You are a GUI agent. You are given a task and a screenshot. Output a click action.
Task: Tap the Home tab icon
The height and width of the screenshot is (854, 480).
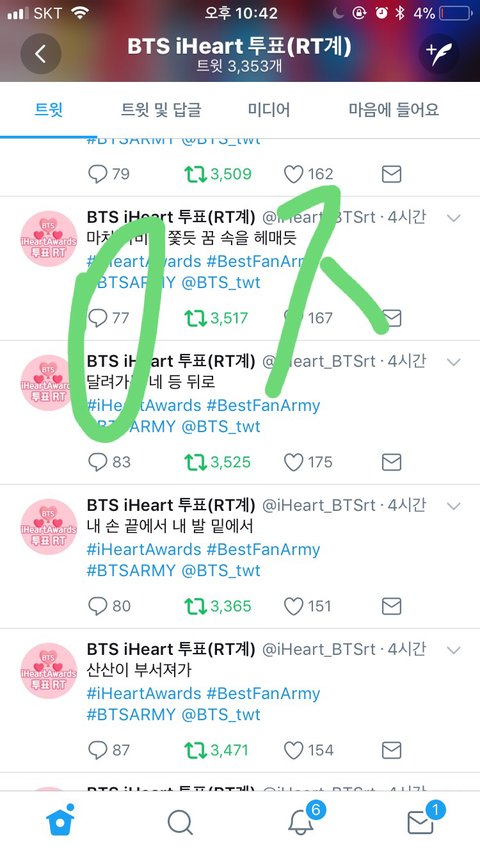click(x=60, y=821)
